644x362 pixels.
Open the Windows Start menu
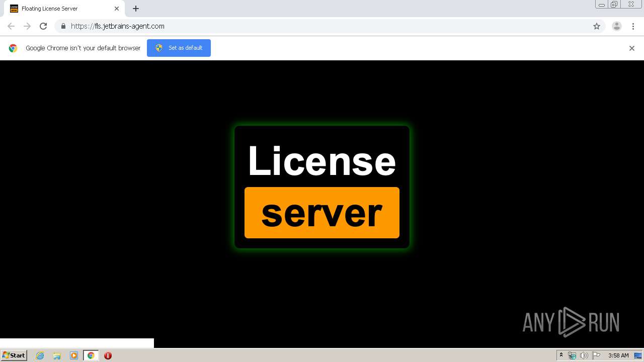pyautogui.click(x=14, y=355)
